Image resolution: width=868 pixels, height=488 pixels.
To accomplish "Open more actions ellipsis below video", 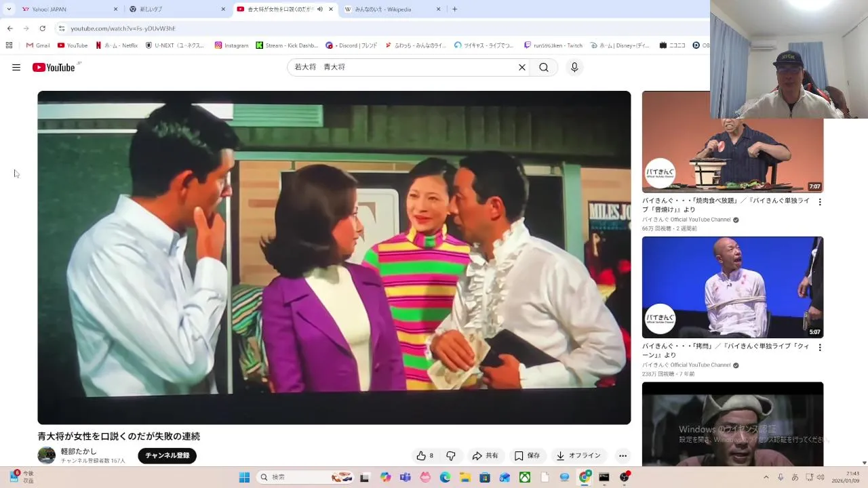I will coord(623,455).
